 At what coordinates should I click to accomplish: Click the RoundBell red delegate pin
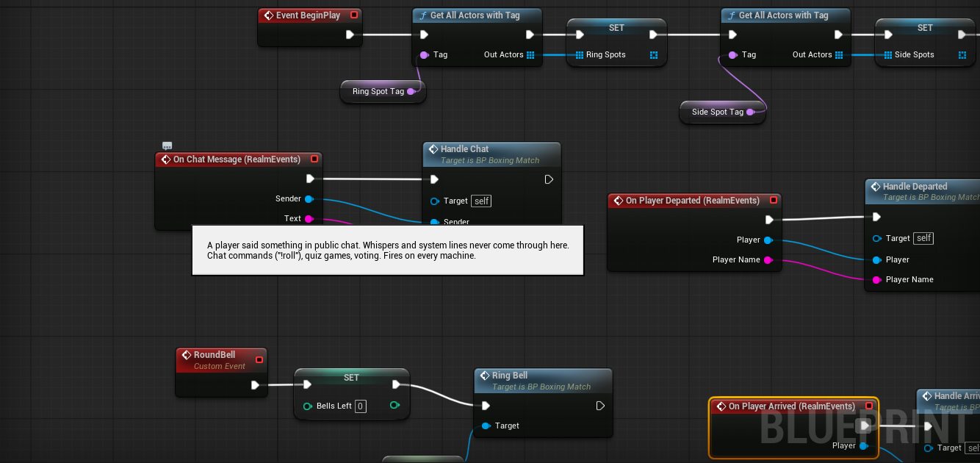(x=259, y=359)
